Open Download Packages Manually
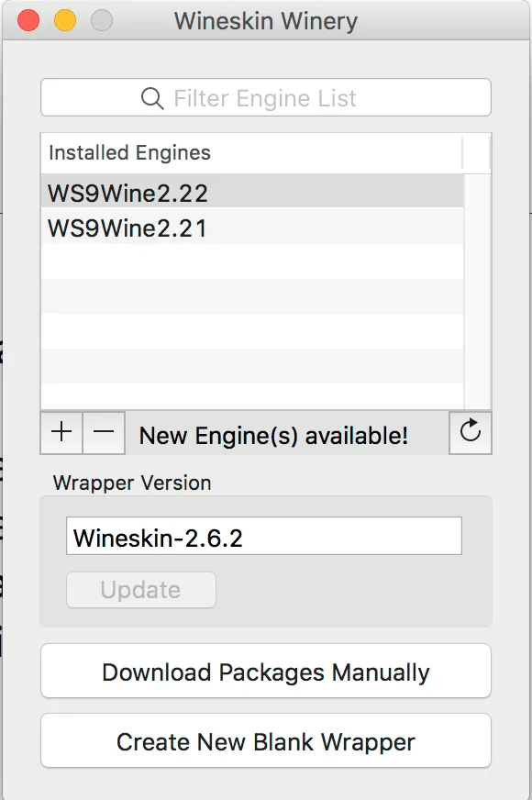 coord(266,671)
